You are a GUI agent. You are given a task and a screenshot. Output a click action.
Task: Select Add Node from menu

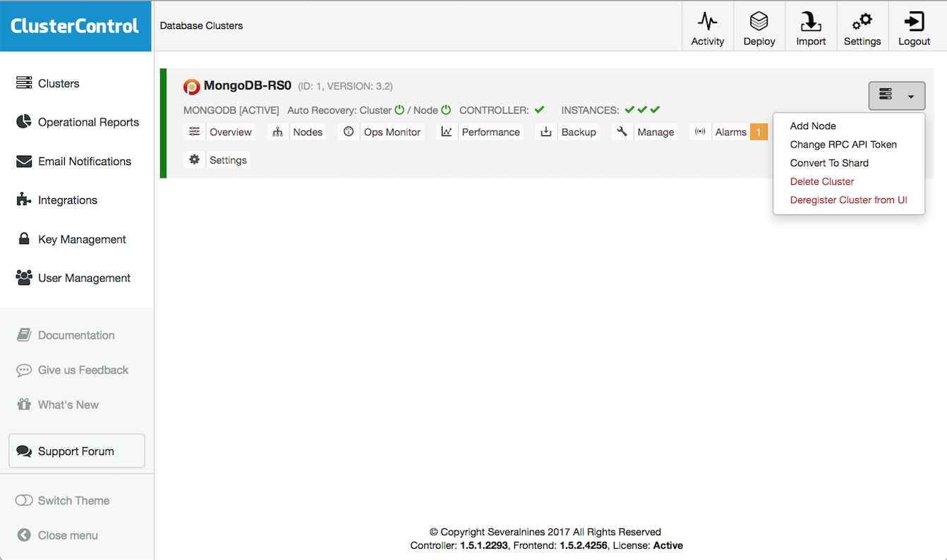tap(813, 126)
